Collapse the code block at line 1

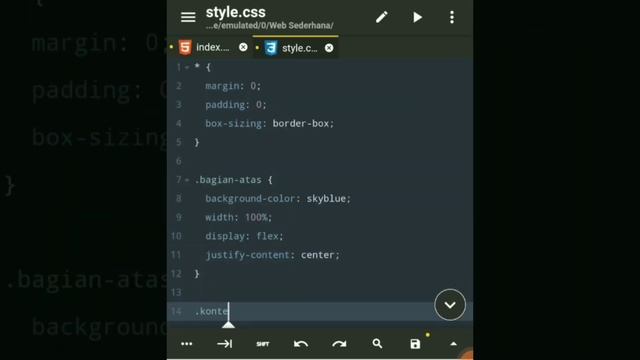pos(187,67)
